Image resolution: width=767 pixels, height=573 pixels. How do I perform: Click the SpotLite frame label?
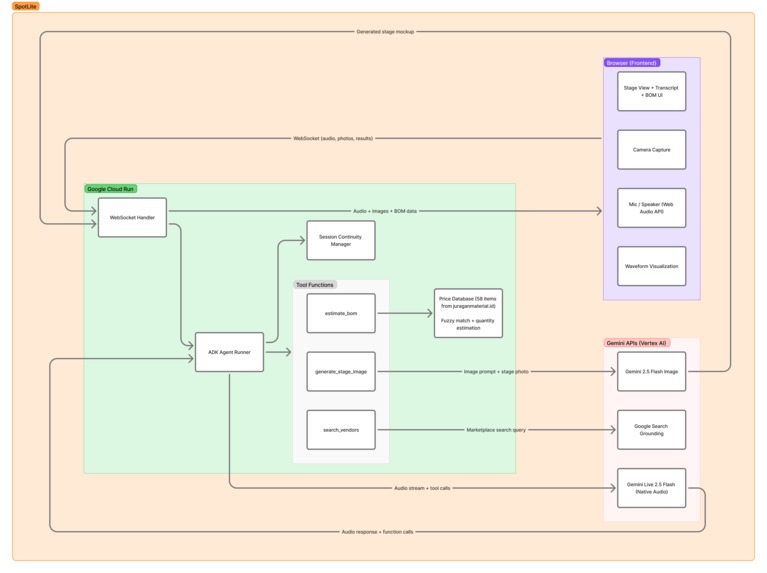[x=26, y=6]
